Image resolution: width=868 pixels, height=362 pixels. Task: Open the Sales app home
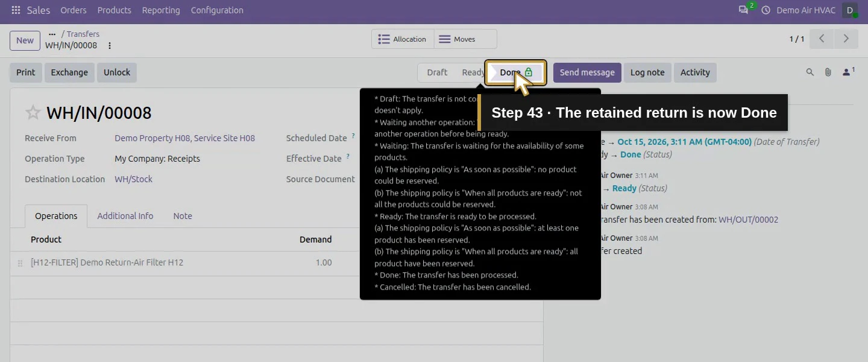pos(39,10)
